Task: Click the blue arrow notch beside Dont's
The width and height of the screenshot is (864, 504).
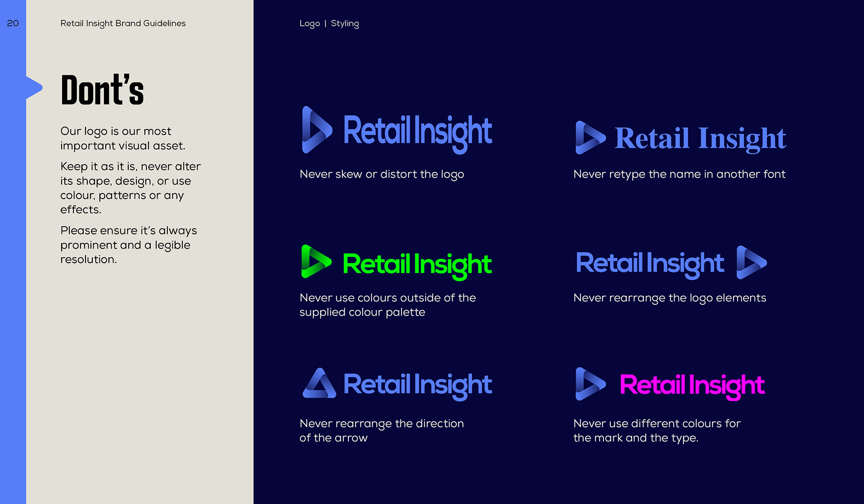Action: point(34,87)
